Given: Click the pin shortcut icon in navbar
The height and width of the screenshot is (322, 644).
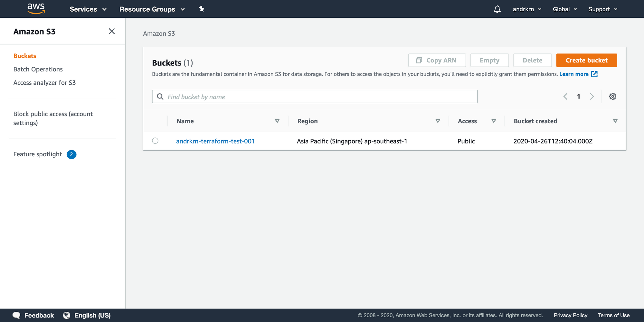Looking at the screenshot, I should (x=202, y=9).
